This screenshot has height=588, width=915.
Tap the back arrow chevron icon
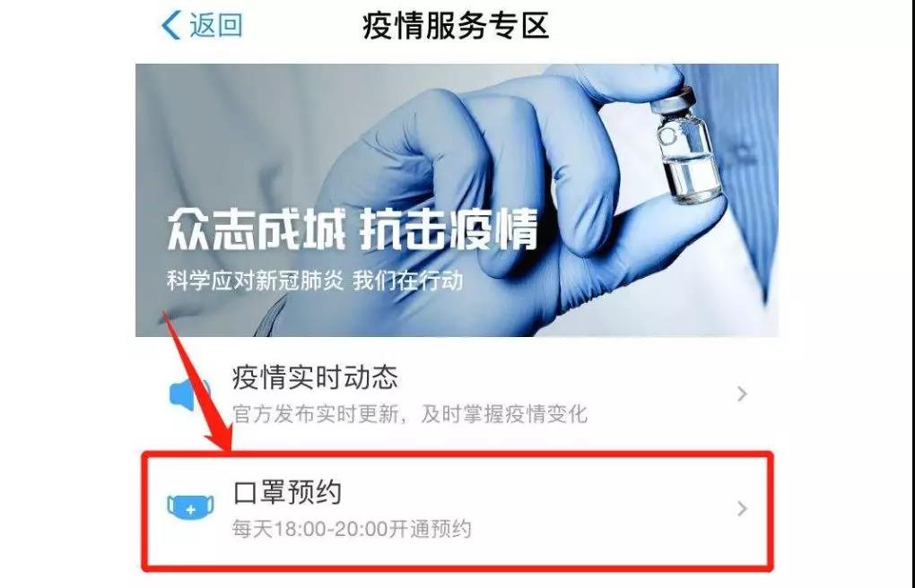[x=170, y=26]
